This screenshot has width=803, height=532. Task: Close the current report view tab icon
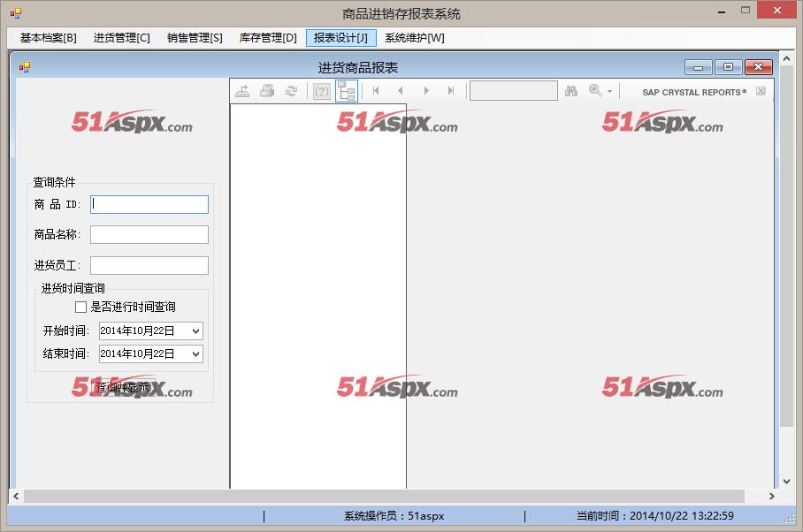(x=761, y=91)
